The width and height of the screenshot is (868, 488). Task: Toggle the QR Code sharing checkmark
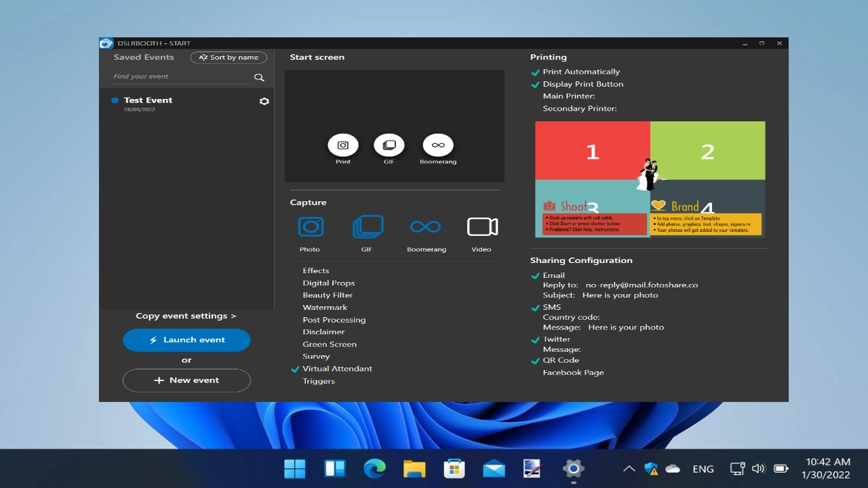click(x=536, y=361)
